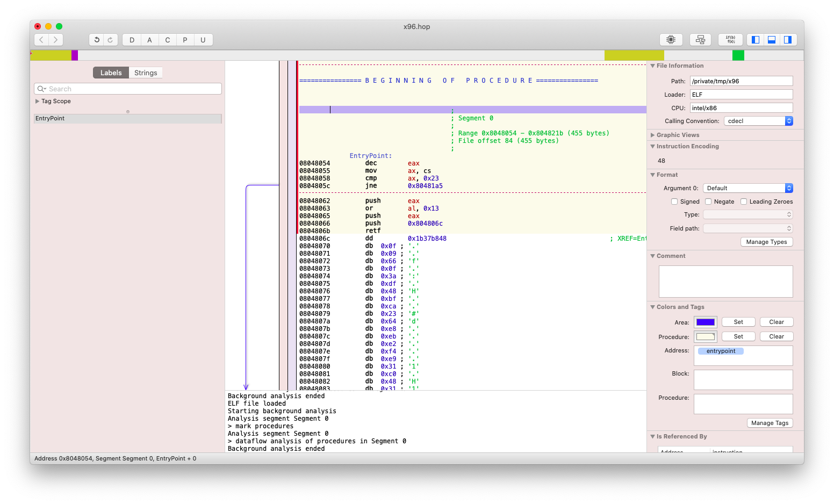834x504 pixels.
Task: Toggle the left sidebar panel icon
Action: 756,40
